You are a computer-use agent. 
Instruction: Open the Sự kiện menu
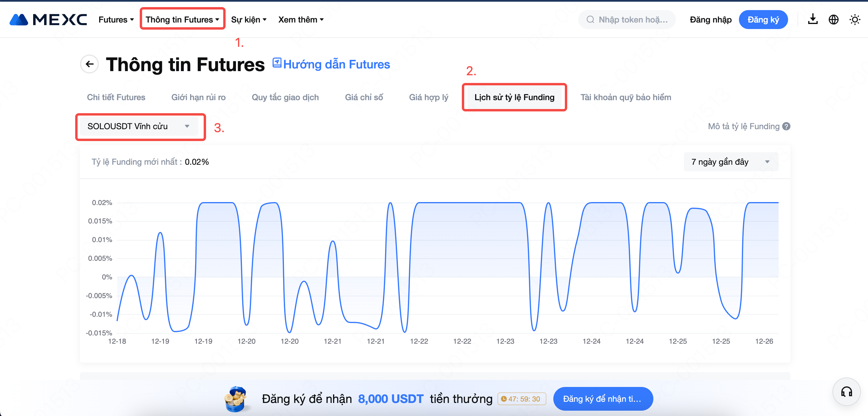click(249, 20)
